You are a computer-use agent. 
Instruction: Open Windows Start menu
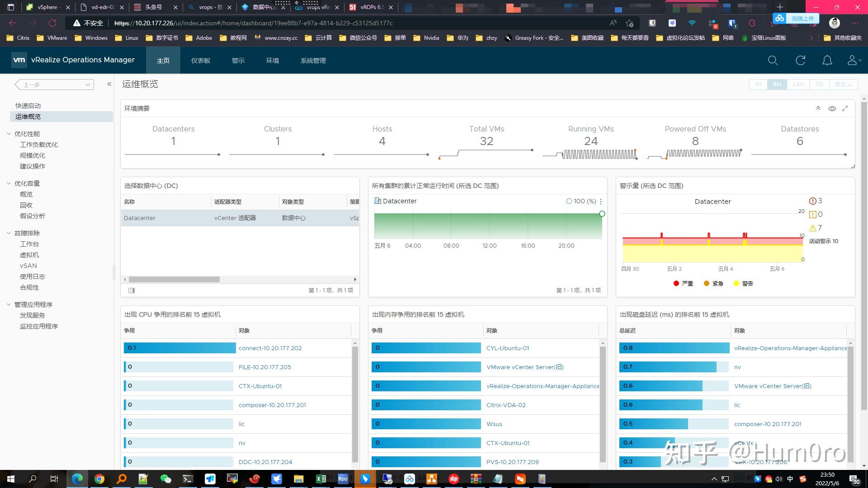coord(11,479)
